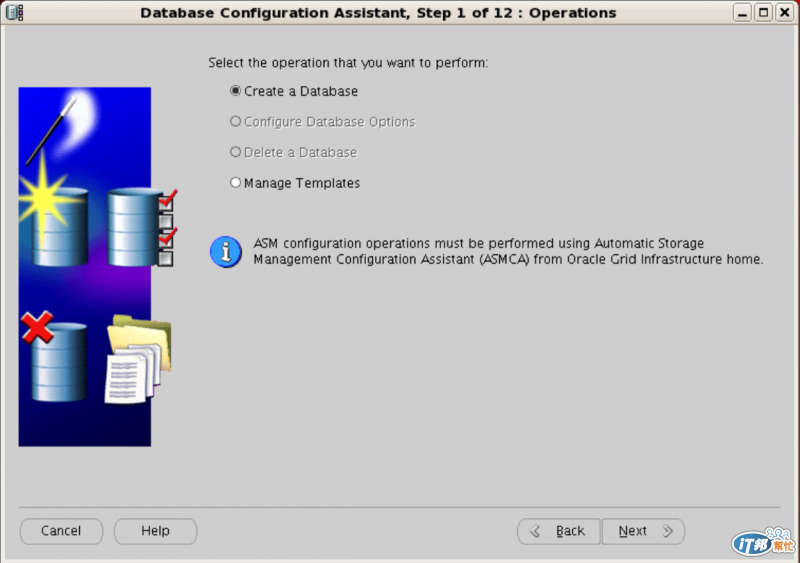Close the Database Configuration Assistant window

click(784, 12)
